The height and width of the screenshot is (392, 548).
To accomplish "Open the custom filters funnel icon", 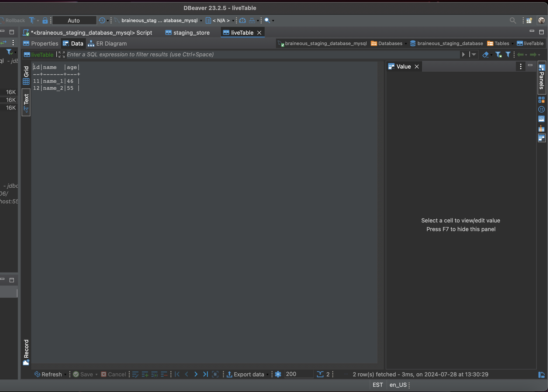I will coord(508,55).
